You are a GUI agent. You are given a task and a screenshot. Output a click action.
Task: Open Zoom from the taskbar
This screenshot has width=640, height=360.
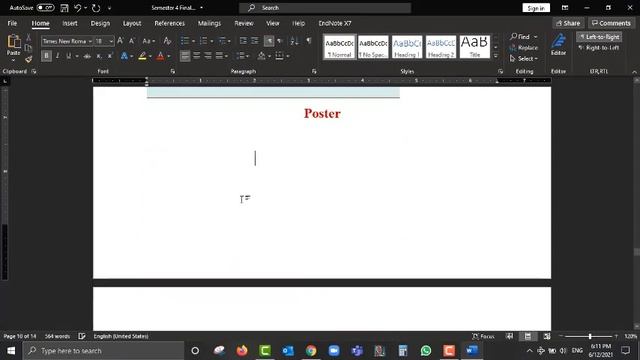pos(334,351)
